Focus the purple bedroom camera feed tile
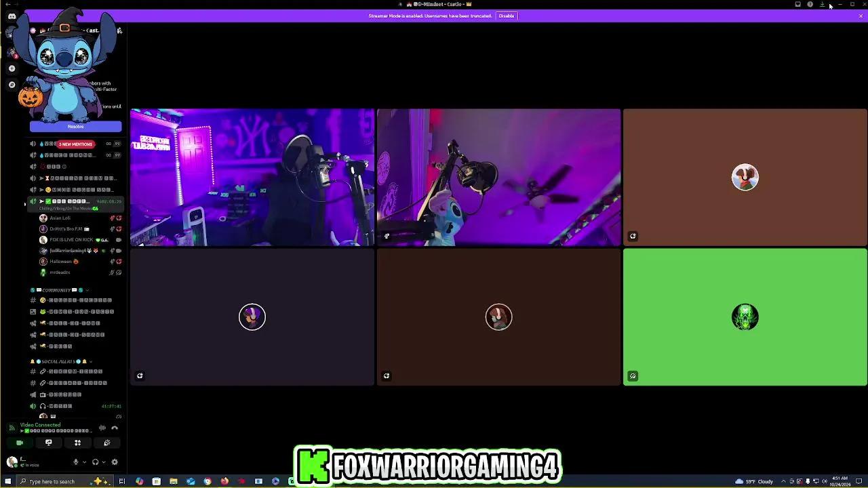Viewport: 868px width, 488px height. click(x=252, y=178)
